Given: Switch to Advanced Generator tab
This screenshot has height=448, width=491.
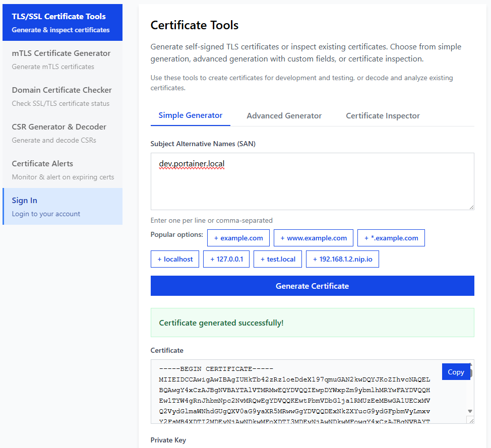Looking at the screenshot, I should pos(284,116).
